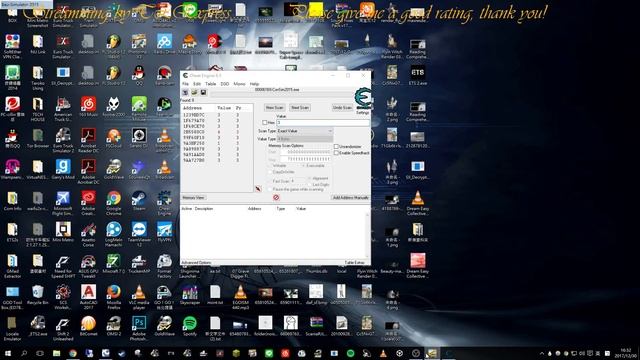Open Cheat Engine Settings via the logo
This screenshot has width=640, height=360.
coord(362,99)
